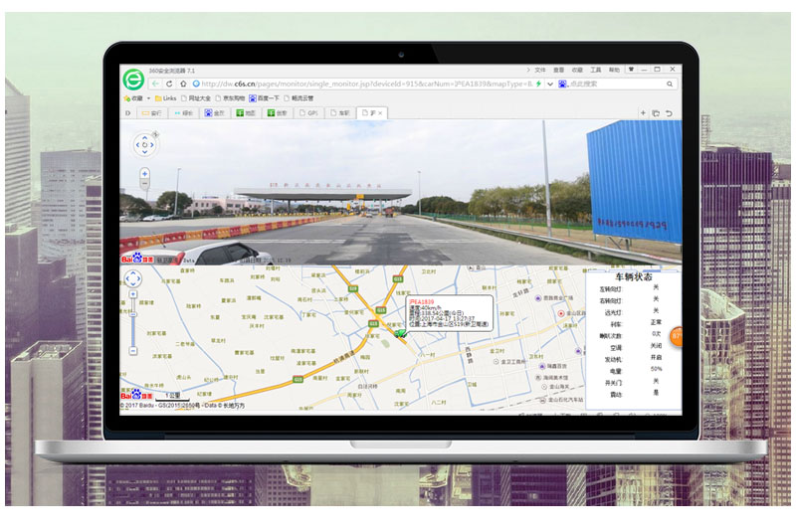Click the street view pan compass control
Screen dimensions: 796x532
[144, 145]
